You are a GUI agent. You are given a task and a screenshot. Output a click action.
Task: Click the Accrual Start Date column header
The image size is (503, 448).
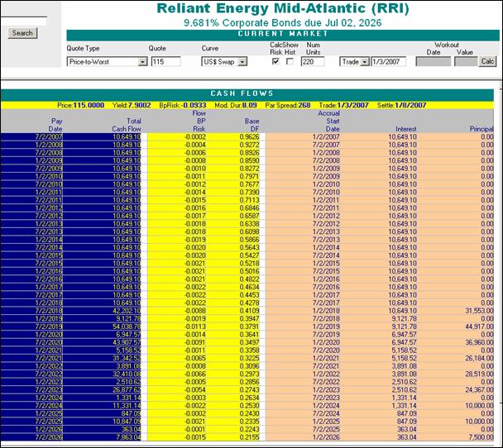pos(328,122)
